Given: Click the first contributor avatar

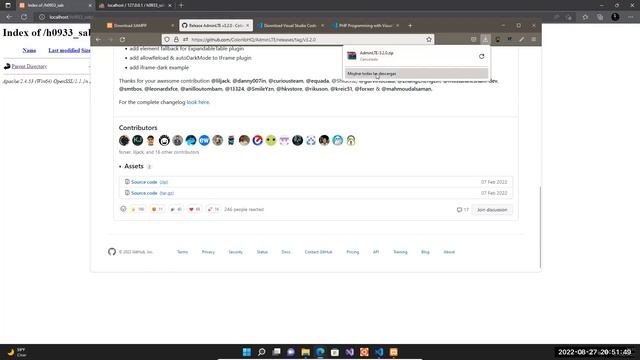Looking at the screenshot, I should pos(124,140).
